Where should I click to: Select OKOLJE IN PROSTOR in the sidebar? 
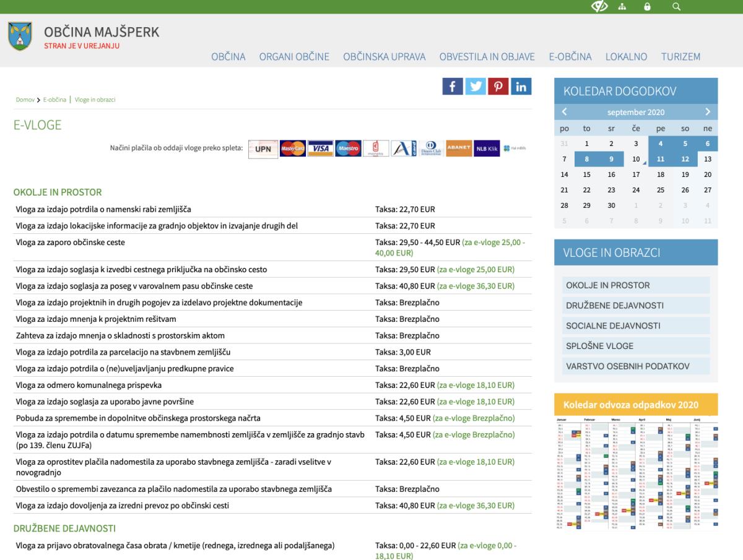coord(635,285)
